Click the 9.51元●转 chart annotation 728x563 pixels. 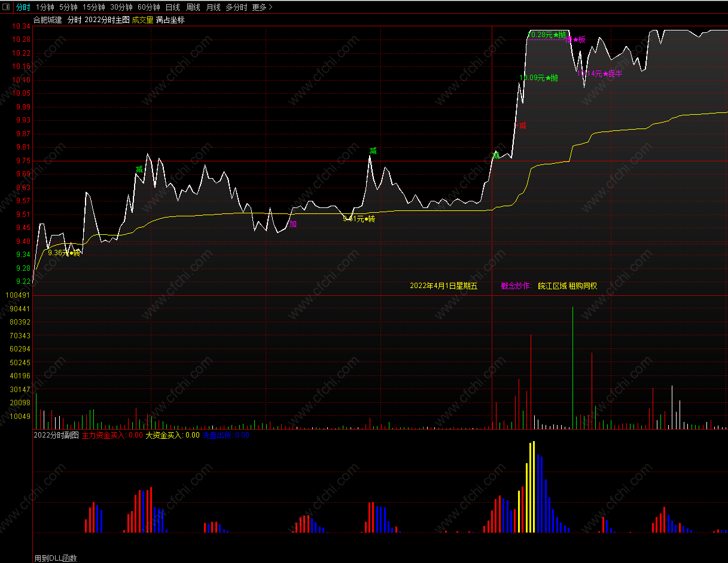(x=359, y=219)
